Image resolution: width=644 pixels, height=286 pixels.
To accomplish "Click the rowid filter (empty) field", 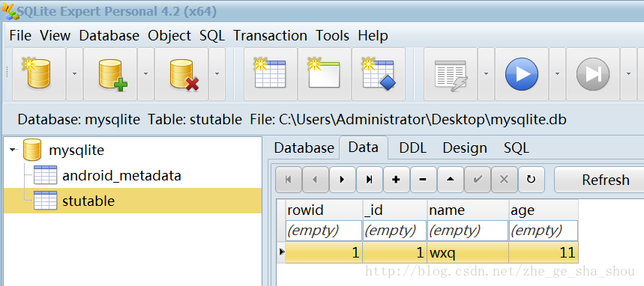I will click(324, 231).
